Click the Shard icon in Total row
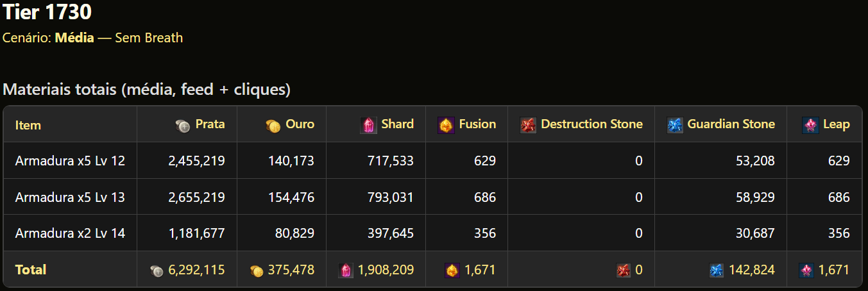The image size is (868, 291). (x=346, y=271)
